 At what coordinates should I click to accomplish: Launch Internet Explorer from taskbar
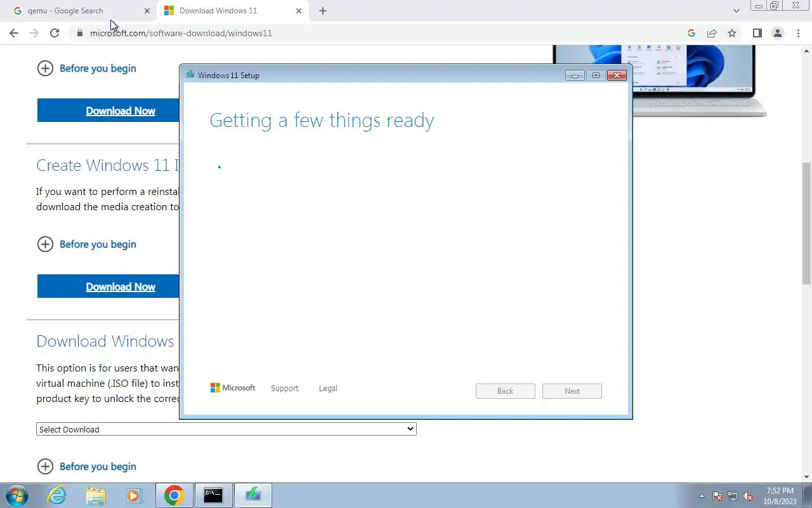57,495
